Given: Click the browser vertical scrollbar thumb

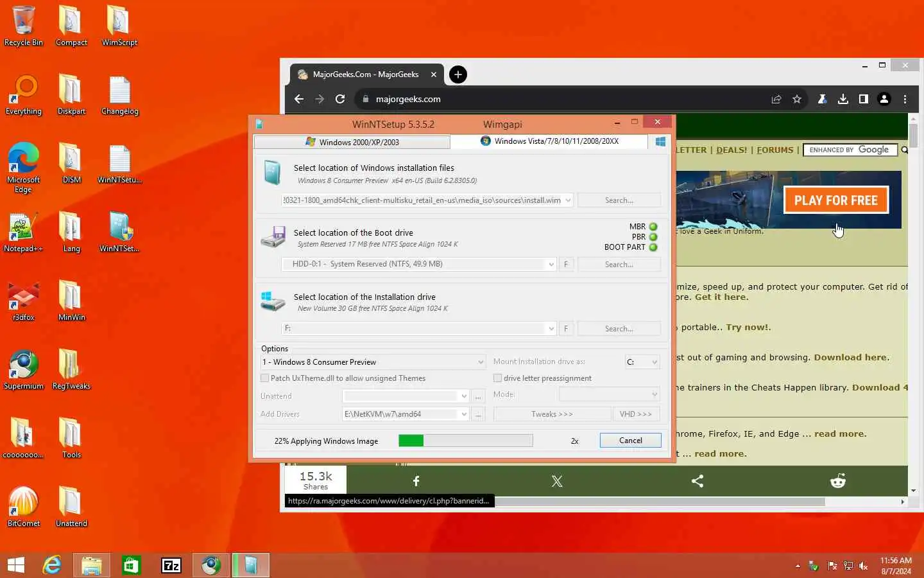Looking at the screenshot, I should tap(913, 136).
